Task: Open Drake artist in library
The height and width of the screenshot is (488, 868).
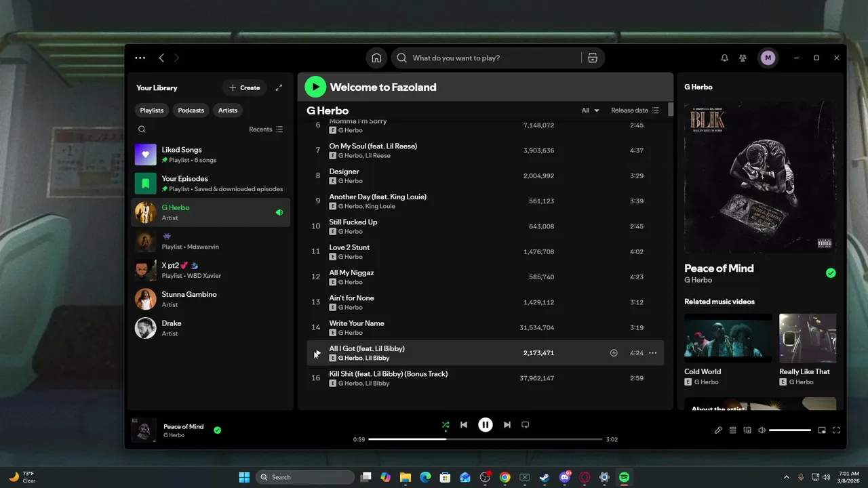Action: [210, 328]
